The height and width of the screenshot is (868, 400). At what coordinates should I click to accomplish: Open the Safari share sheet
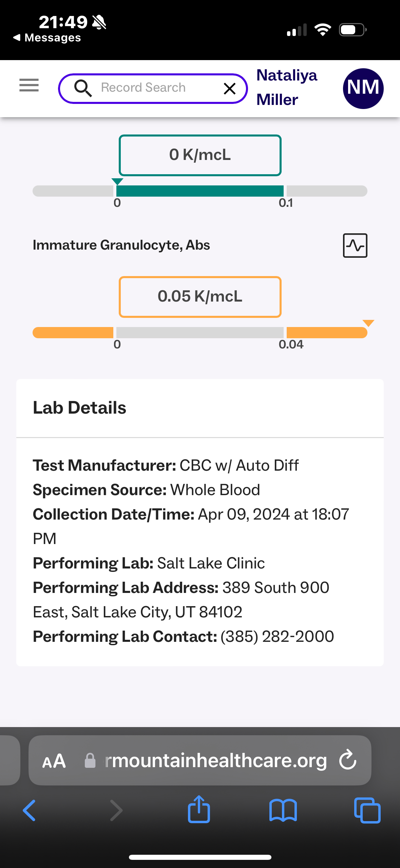point(199,810)
